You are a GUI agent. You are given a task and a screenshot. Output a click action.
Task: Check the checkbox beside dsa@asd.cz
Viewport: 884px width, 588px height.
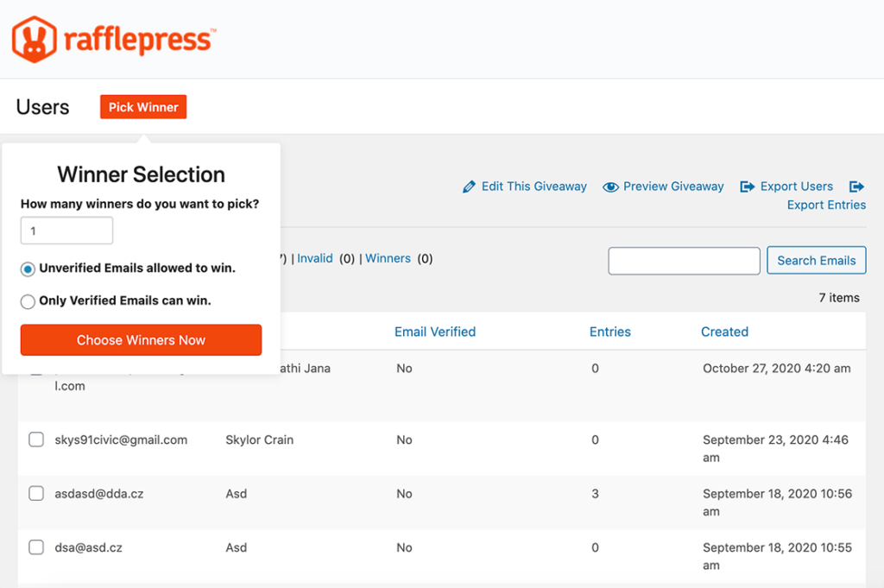point(35,547)
